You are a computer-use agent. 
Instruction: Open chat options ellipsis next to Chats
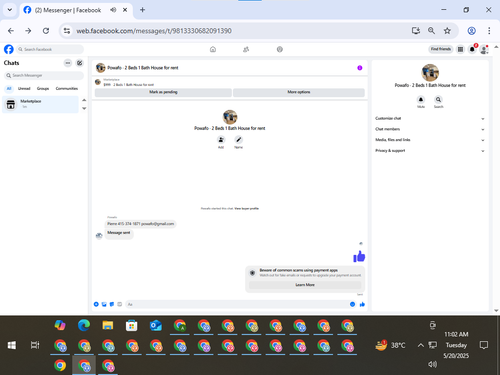pyautogui.click(x=68, y=63)
